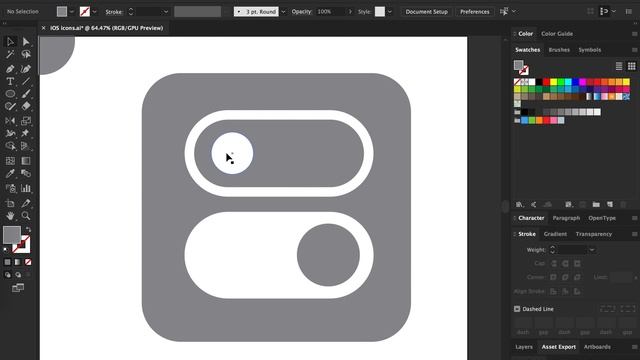Open the graphic Style dropdown
The width and height of the screenshot is (640, 360).
pyautogui.click(x=389, y=12)
